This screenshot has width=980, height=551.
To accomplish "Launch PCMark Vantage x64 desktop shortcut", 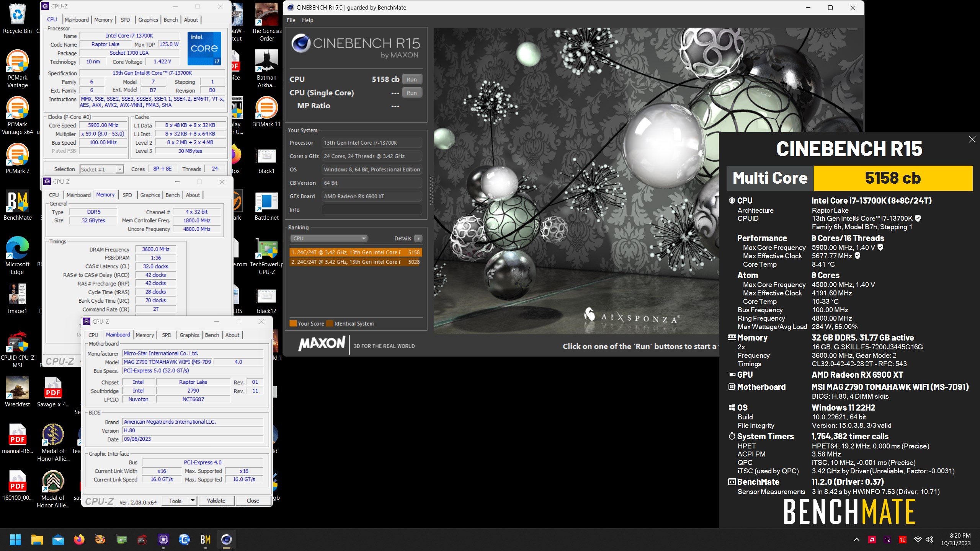I will 17,116.
